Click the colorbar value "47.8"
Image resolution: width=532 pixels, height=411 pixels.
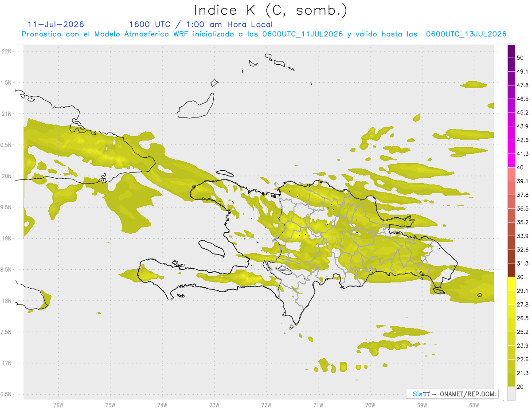(x=523, y=85)
